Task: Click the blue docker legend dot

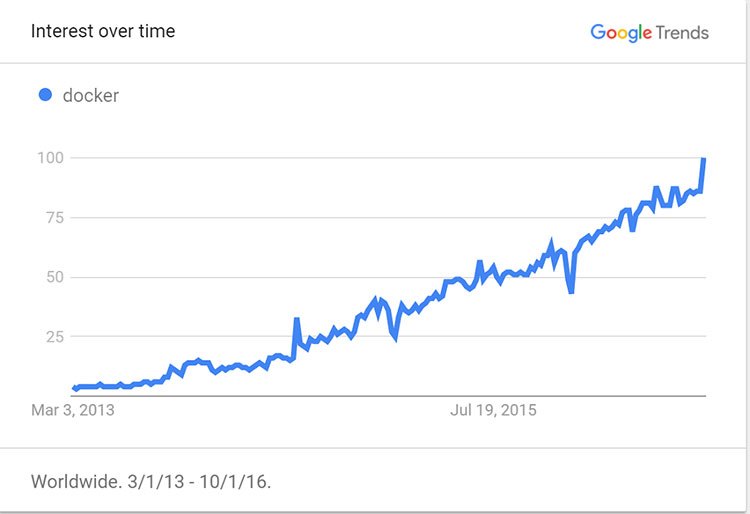Action: point(45,95)
